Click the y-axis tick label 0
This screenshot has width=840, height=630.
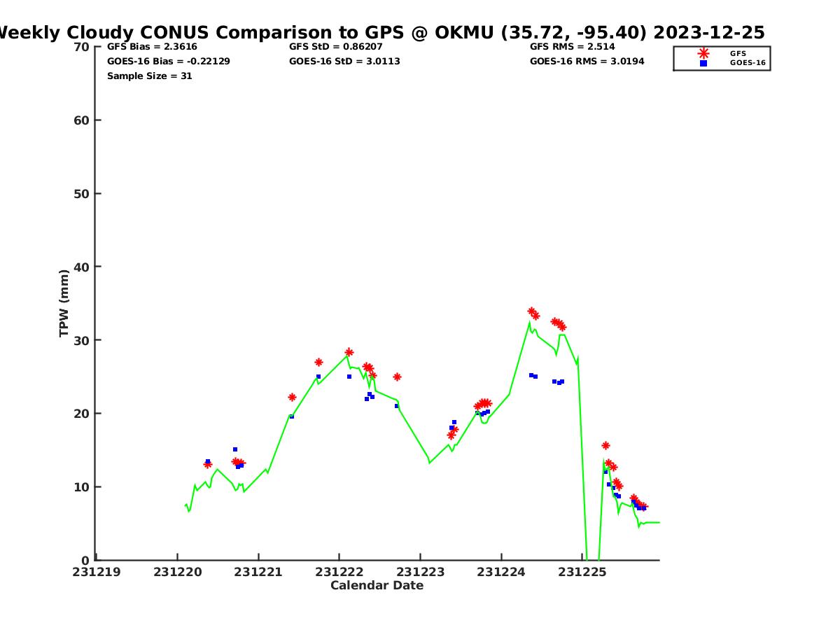(86, 560)
